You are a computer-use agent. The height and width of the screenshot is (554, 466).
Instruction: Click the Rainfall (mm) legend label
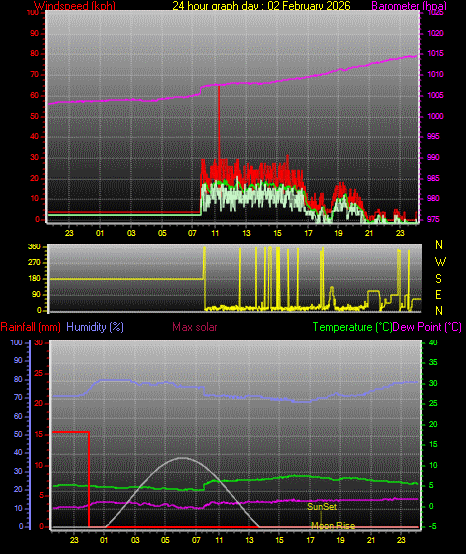(30, 327)
